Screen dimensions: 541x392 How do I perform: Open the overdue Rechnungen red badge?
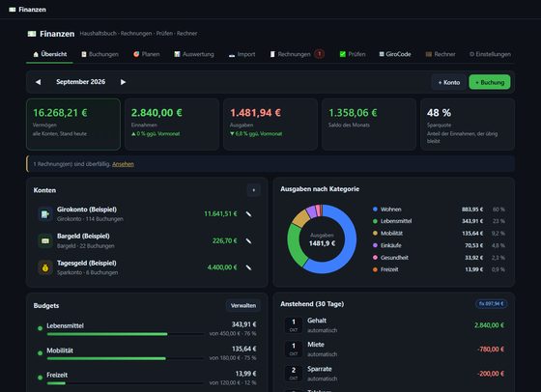click(x=320, y=54)
